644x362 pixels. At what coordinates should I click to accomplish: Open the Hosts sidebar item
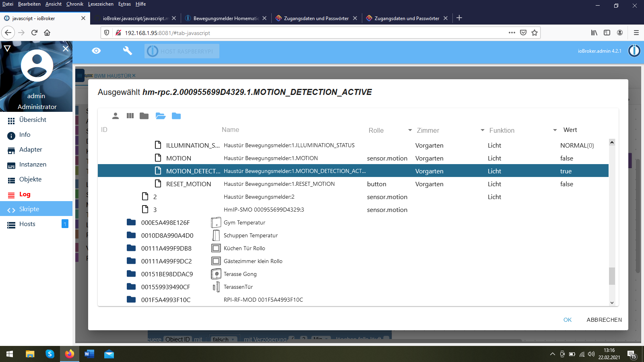(36, 224)
